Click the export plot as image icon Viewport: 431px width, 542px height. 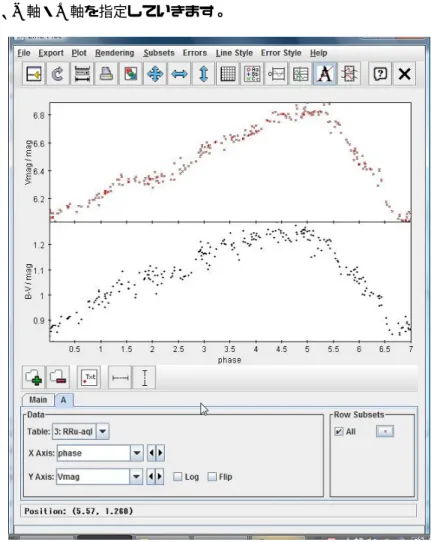coord(131,74)
